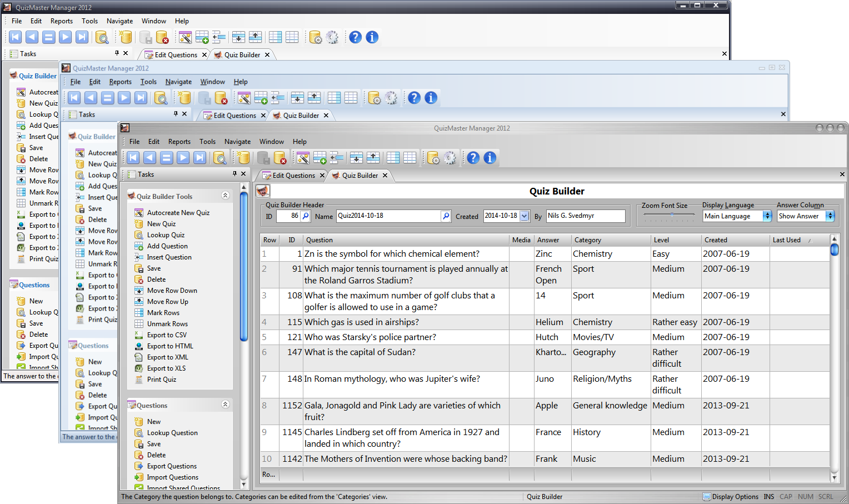Collapse the Questions section in front Tasks panel
The height and width of the screenshot is (504, 849).
[225, 405]
